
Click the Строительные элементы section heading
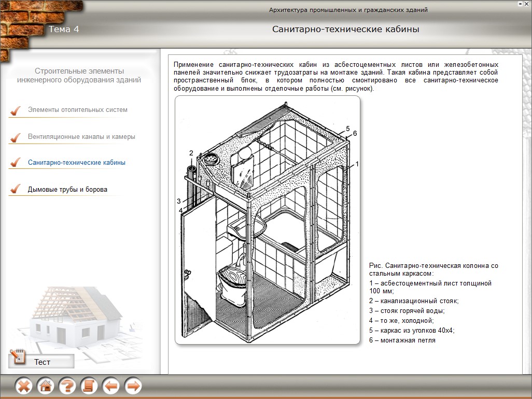tap(79, 75)
